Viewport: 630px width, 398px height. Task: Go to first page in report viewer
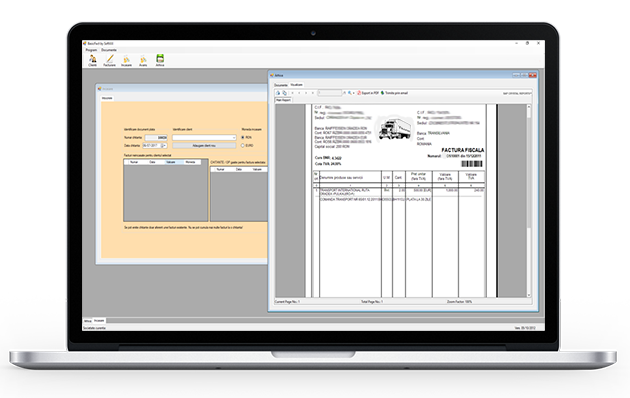pos(292,93)
